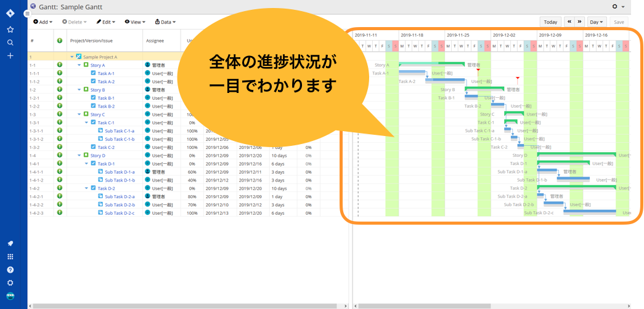644x309 pixels.
Task: Toggle the sidebar collapse hamburger button
Action: click(x=27, y=13)
